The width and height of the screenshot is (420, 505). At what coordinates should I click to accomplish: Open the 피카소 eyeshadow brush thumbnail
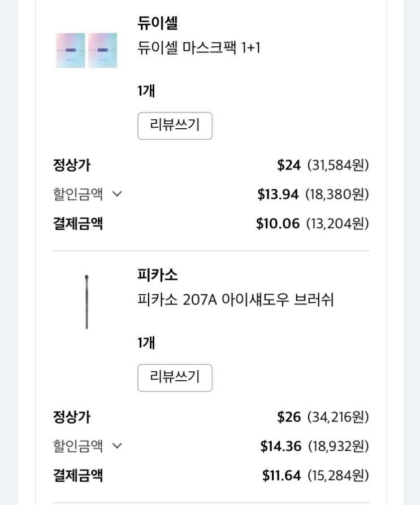pyautogui.click(x=86, y=302)
